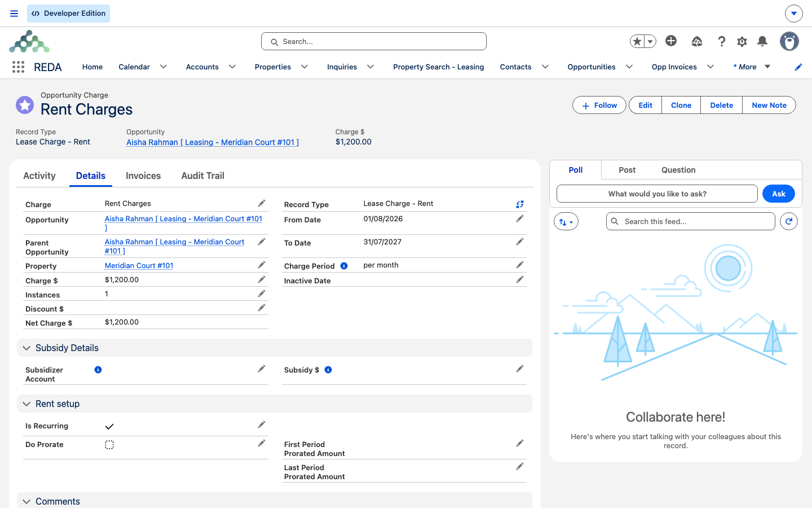
Task: Switch to the Invoices tab
Action: 143,176
